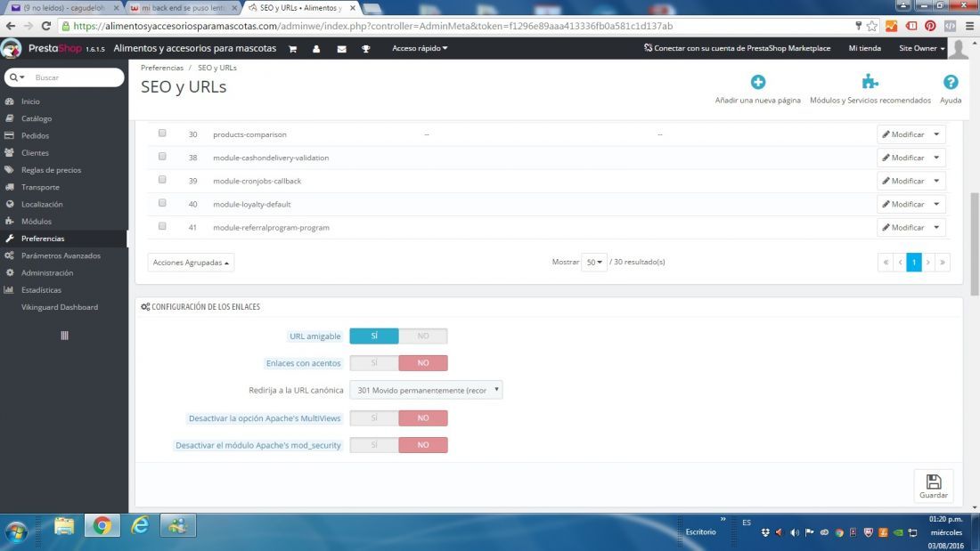Open Módulos y Servicios recomendados puzzle icon

coord(870,82)
